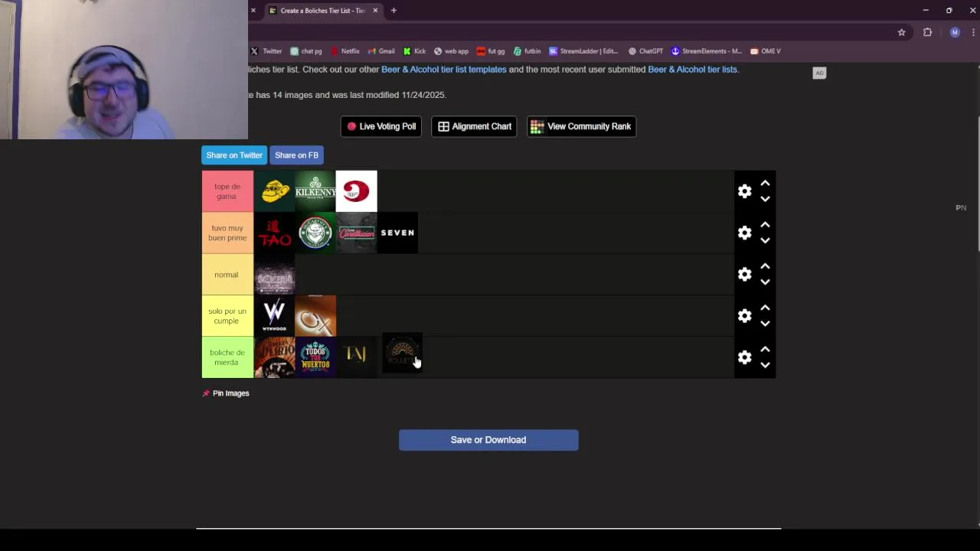Click Save or Download button
Image resolution: width=980 pixels, height=551 pixels.
tap(488, 440)
